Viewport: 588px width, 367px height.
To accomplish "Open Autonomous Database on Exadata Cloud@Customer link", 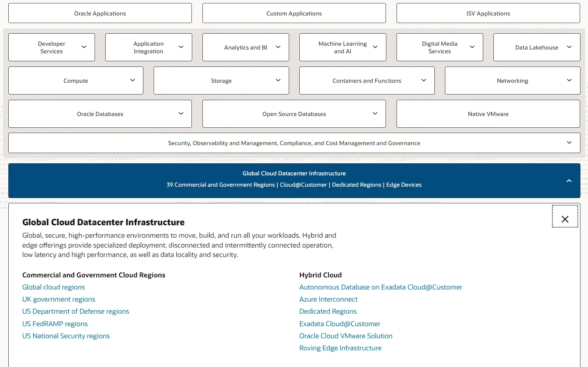I will [381, 287].
